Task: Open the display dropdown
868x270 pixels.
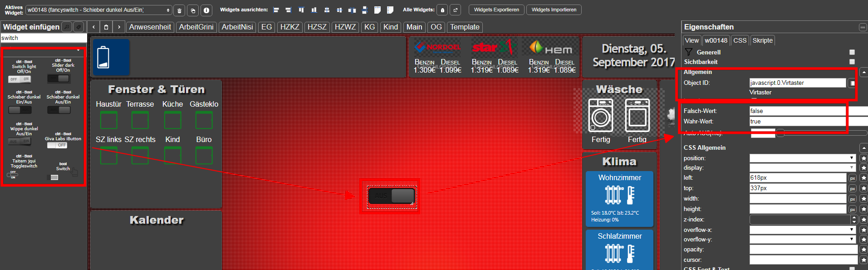Action: click(803, 167)
